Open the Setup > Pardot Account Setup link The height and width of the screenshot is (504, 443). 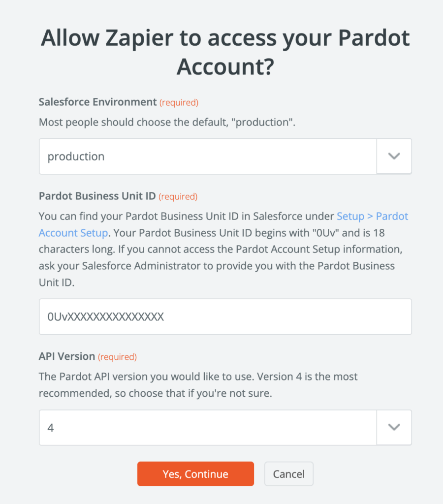pyautogui.click(x=373, y=216)
